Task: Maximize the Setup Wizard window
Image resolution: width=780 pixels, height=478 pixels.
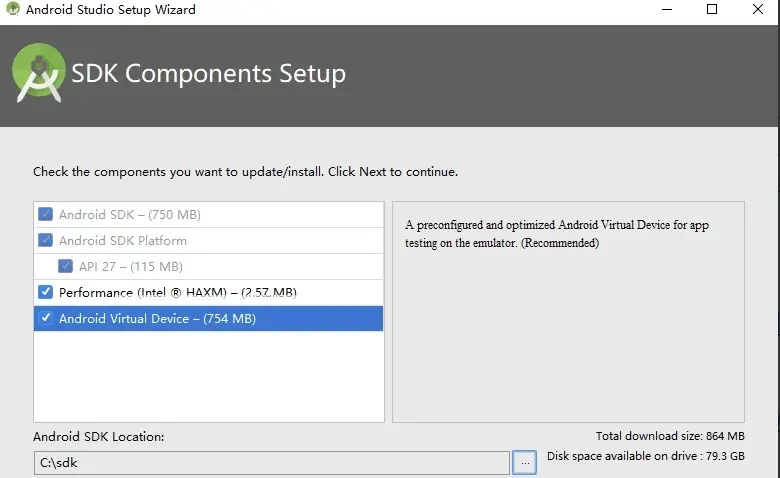Action: 712,9
